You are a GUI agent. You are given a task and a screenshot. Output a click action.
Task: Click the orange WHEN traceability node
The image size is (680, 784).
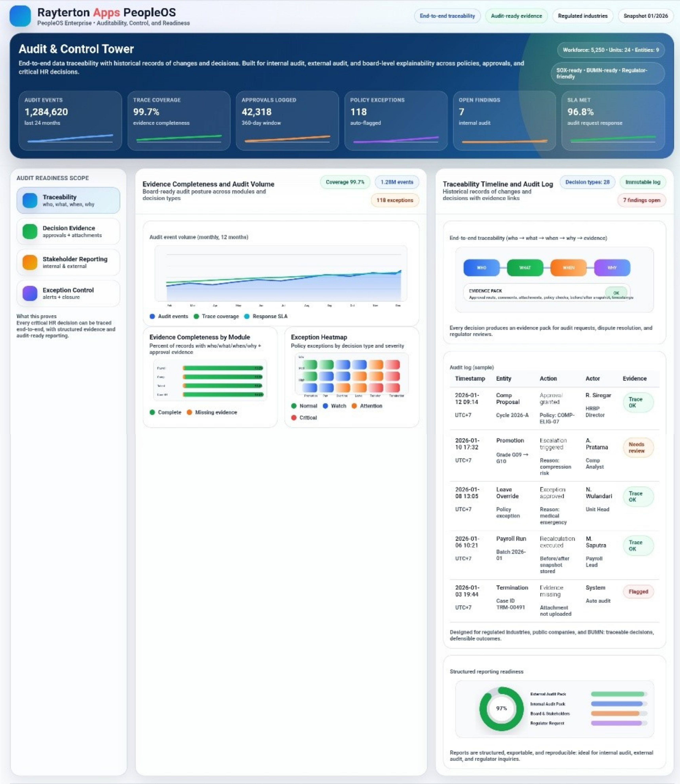(x=568, y=267)
